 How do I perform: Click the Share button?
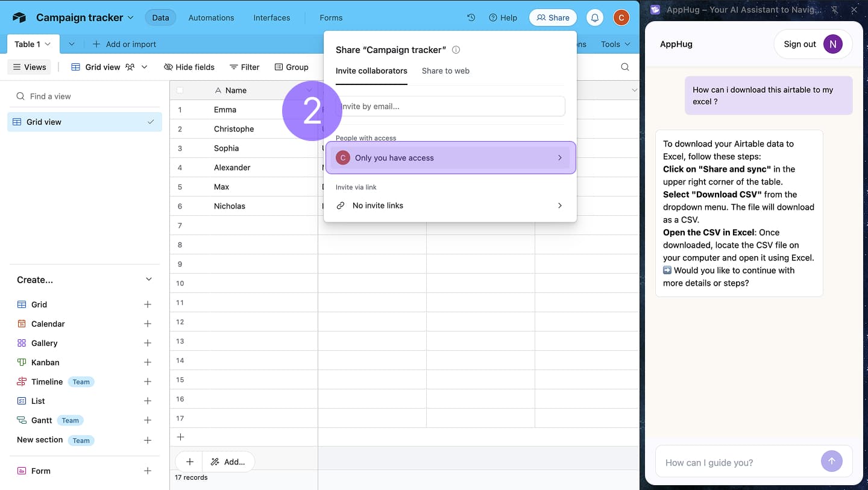(553, 17)
